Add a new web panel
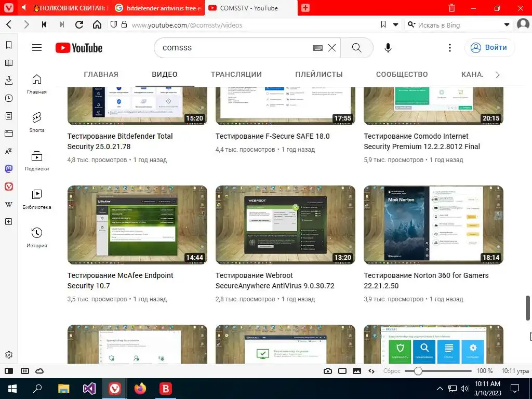The height and width of the screenshot is (399, 532). tap(9, 221)
